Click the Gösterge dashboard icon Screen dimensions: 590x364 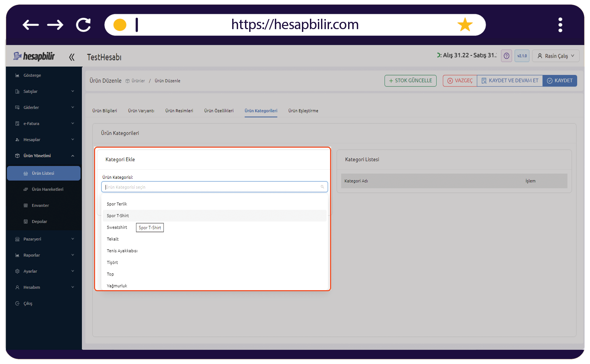click(x=17, y=75)
